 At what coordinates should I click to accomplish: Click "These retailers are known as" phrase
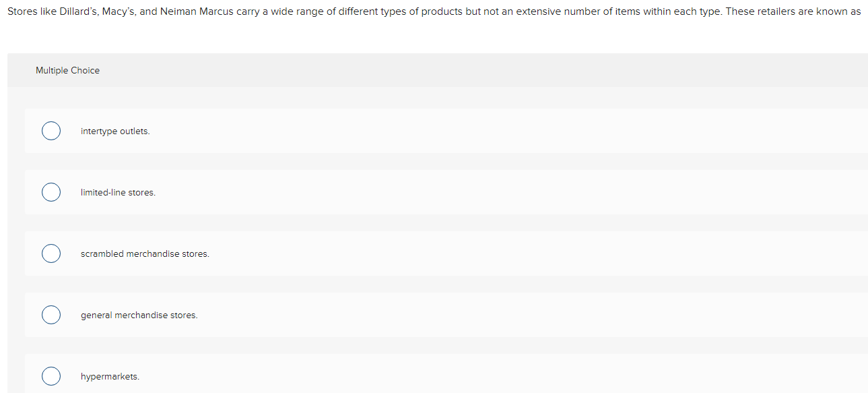point(793,12)
